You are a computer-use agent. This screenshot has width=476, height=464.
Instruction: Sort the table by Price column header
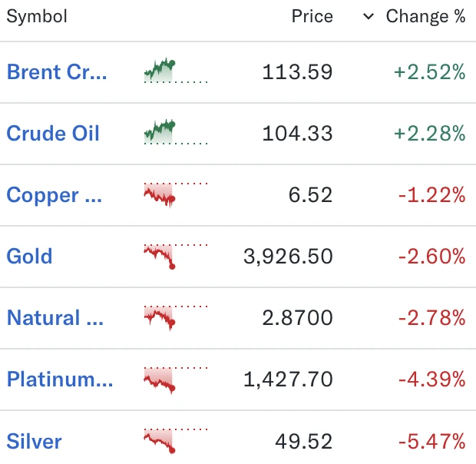(x=312, y=16)
